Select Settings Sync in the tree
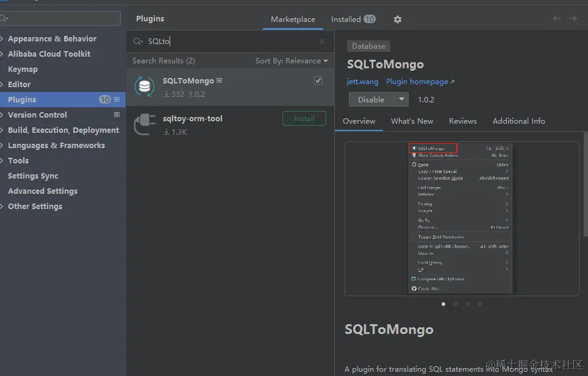 (33, 176)
